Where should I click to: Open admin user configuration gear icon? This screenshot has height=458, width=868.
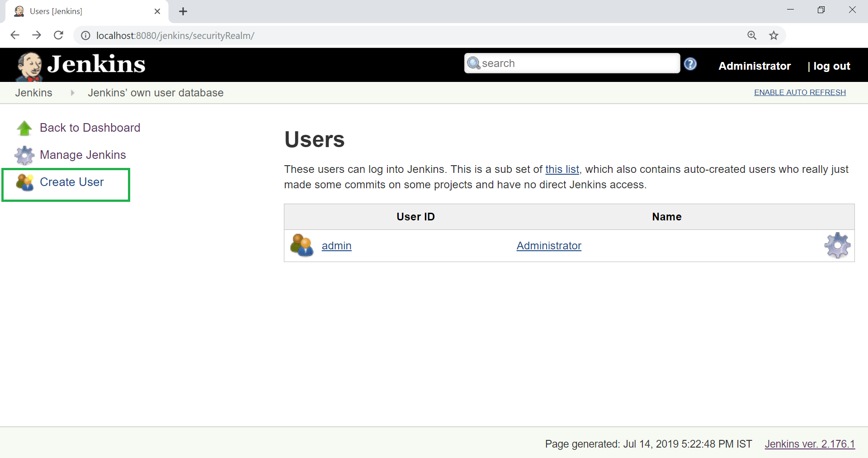837,246
